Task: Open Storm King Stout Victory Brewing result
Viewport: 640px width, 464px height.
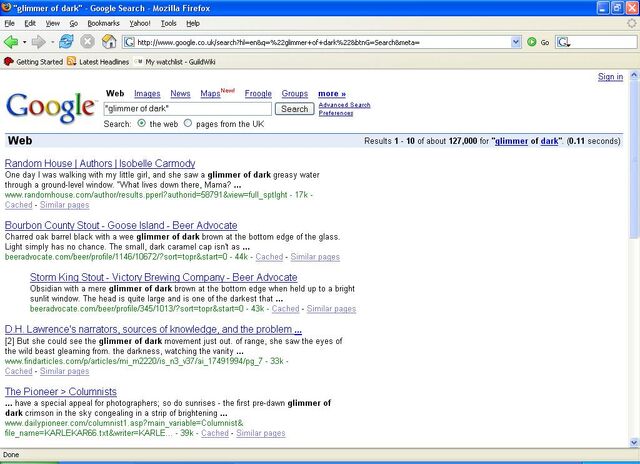Action: coord(163,277)
